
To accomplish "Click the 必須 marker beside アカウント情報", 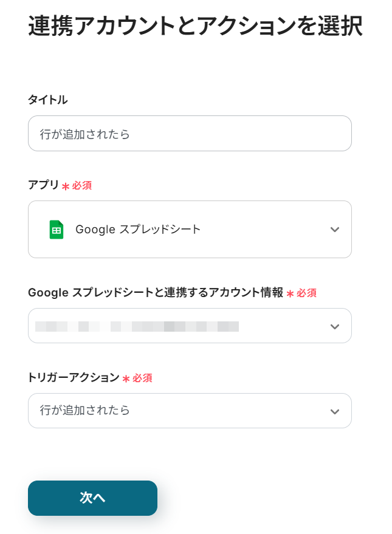I will (x=307, y=293).
